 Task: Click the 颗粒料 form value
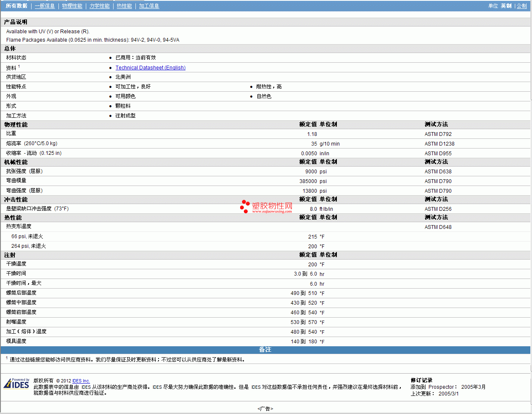point(123,106)
